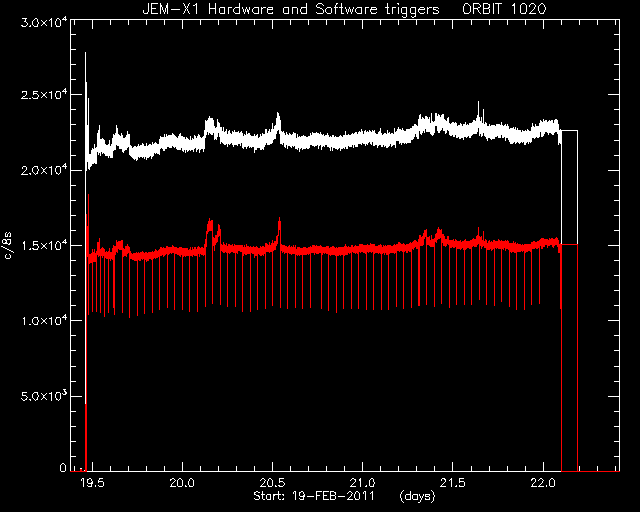Click the 2.5×10^4 y-axis label
The height and width of the screenshot is (512, 640).
pos(44,95)
